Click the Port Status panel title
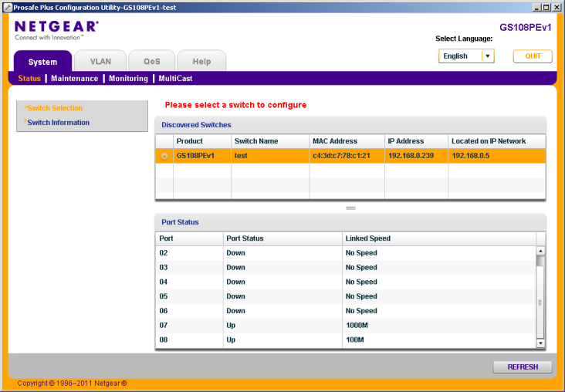 pyautogui.click(x=180, y=222)
